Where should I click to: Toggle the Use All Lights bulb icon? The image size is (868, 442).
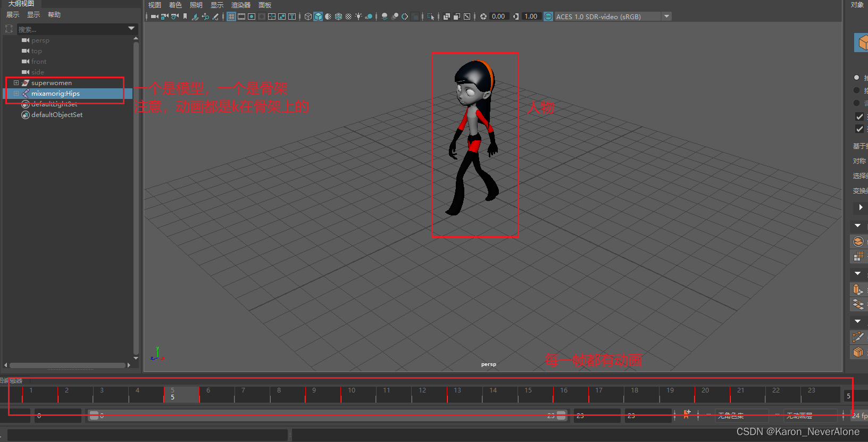[358, 16]
